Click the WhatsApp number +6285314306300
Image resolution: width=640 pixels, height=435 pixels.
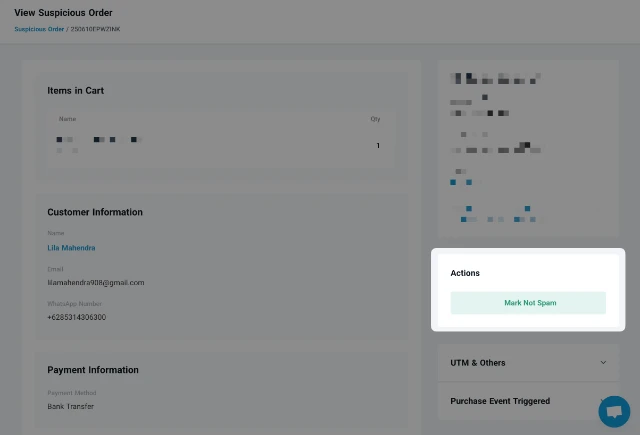pyautogui.click(x=76, y=317)
